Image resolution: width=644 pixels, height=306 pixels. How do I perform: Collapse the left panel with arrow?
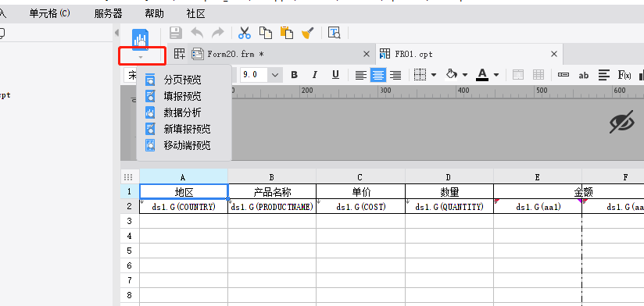116,33
